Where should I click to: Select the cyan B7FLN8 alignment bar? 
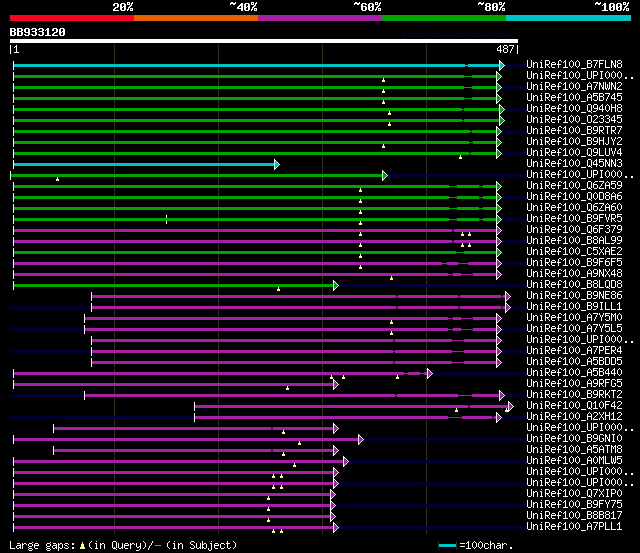point(256,65)
